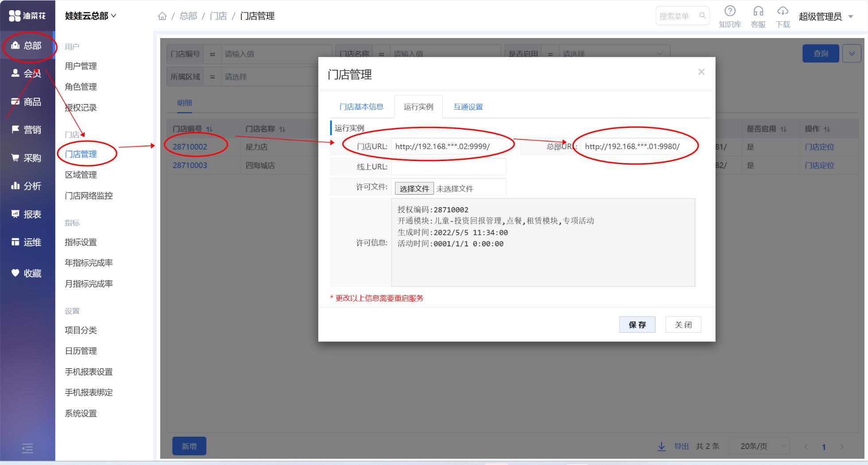Collapse the sidebar with the bottom menu icon
The image size is (868, 465).
[27, 448]
